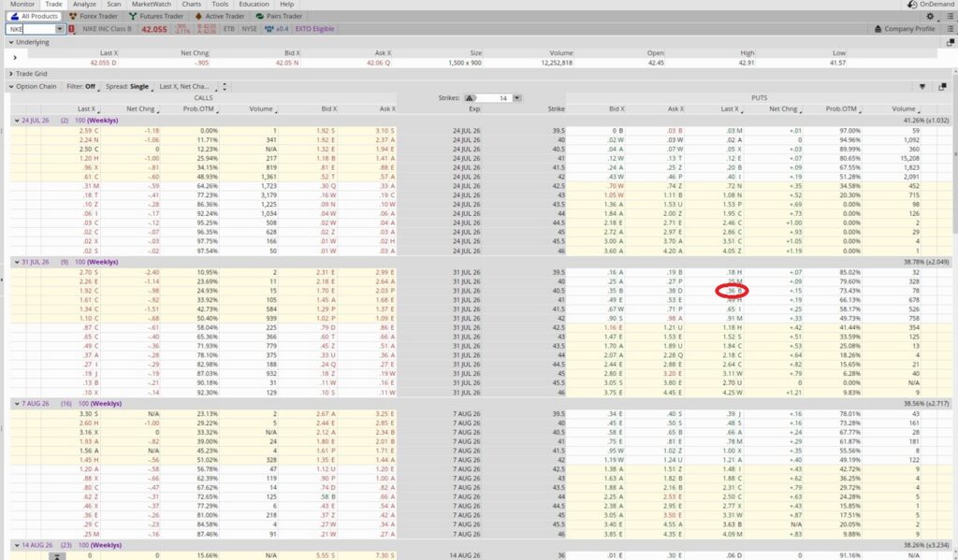This screenshot has height=560, width=958.
Task: Open the Futures Trader sub-tab
Action: tap(156, 17)
